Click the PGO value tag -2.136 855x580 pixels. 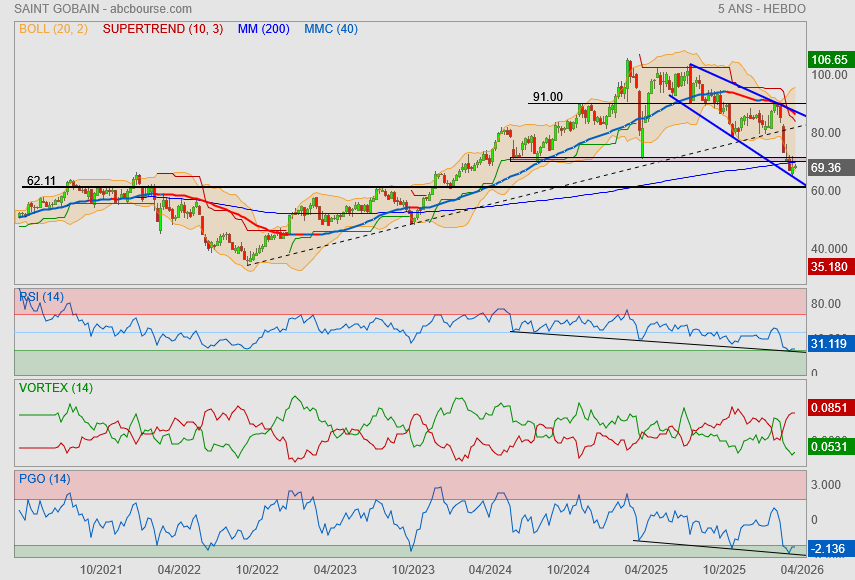tap(829, 548)
